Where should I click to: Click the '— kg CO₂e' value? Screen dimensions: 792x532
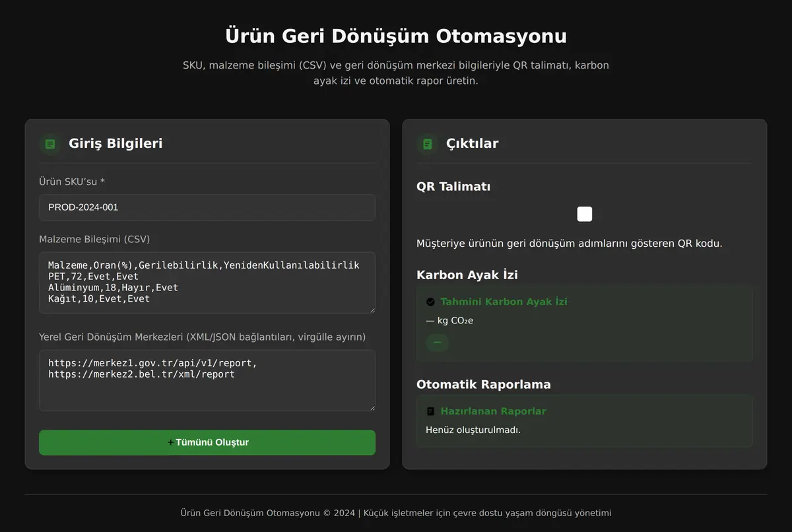(449, 321)
